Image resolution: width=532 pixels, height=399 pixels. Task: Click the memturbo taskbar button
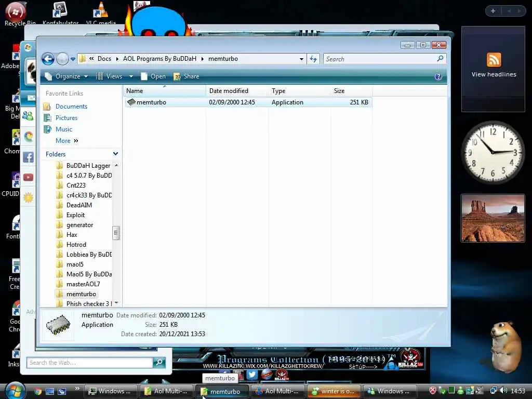click(222, 391)
